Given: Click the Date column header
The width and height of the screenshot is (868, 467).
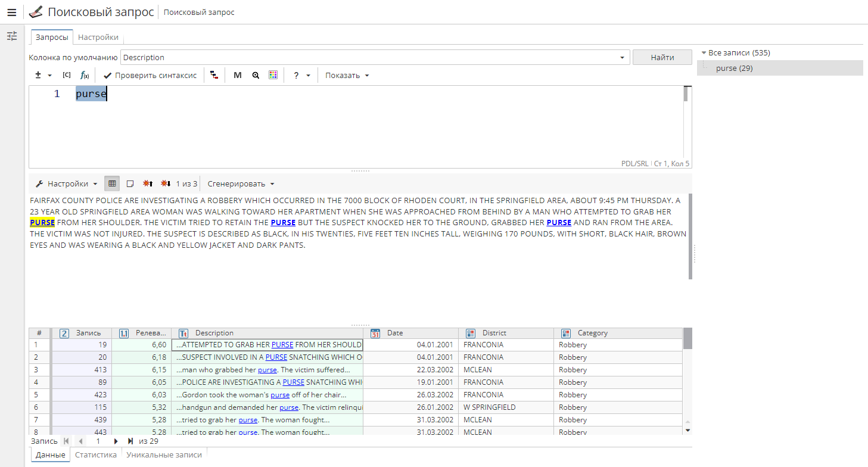Looking at the screenshot, I should (411, 333).
